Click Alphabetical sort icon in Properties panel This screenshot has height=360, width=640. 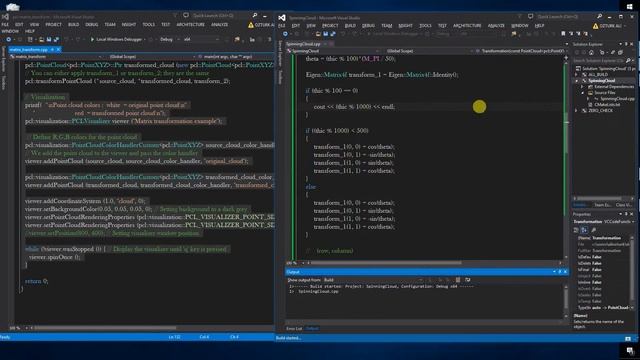coord(584,230)
